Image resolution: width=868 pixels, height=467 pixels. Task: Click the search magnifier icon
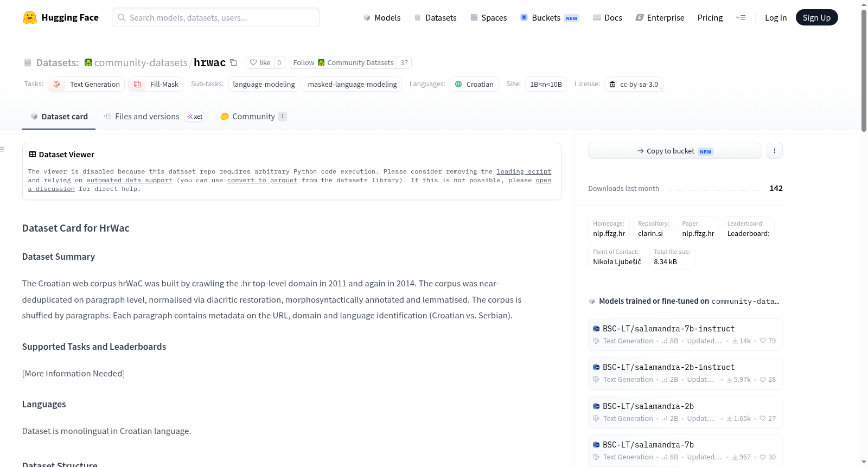click(122, 17)
